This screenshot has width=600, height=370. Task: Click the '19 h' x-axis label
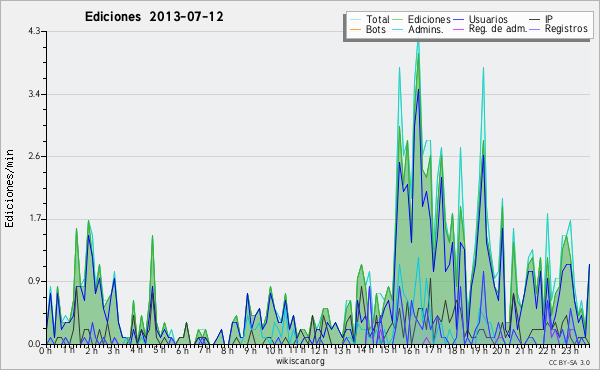pyautogui.click(x=478, y=350)
